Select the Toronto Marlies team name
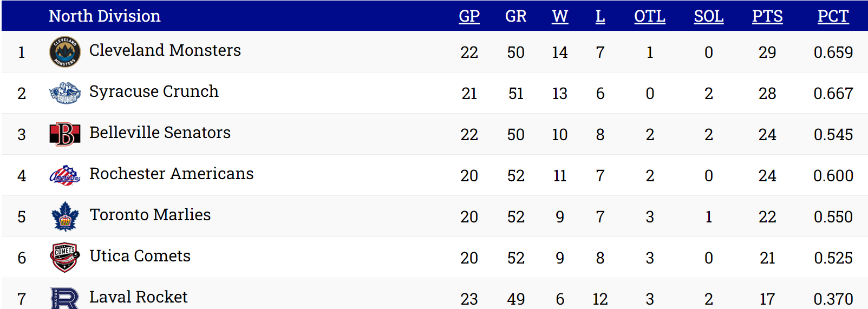868x309 pixels. (150, 215)
